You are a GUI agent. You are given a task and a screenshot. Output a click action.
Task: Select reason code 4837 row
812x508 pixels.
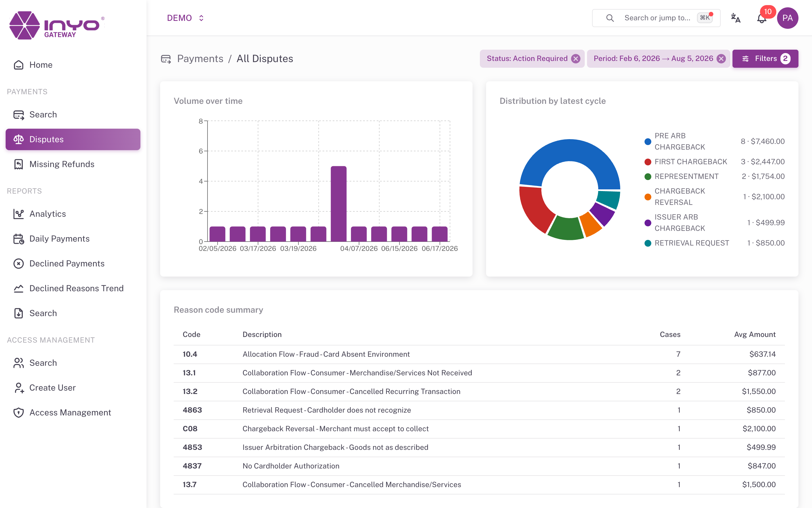tap(479, 466)
